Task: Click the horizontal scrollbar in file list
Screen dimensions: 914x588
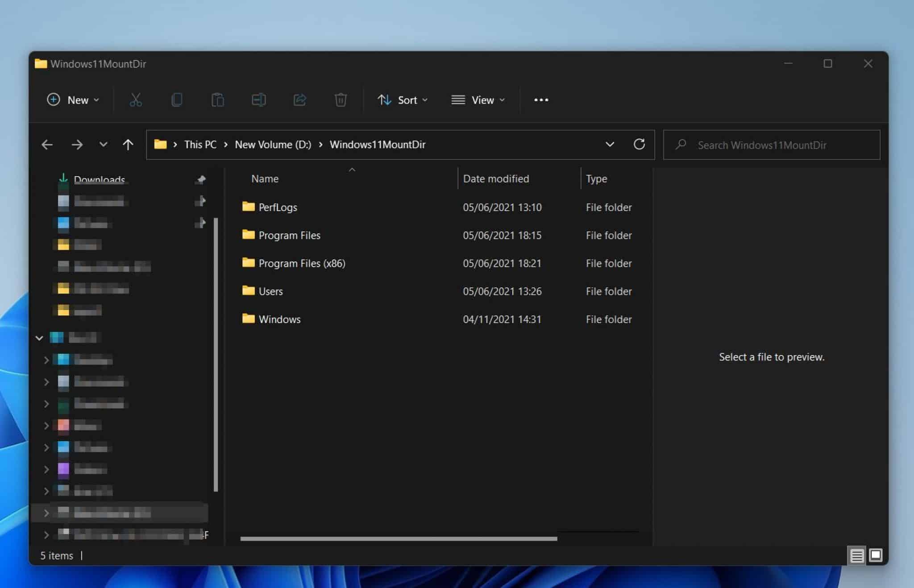Action: (398, 539)
